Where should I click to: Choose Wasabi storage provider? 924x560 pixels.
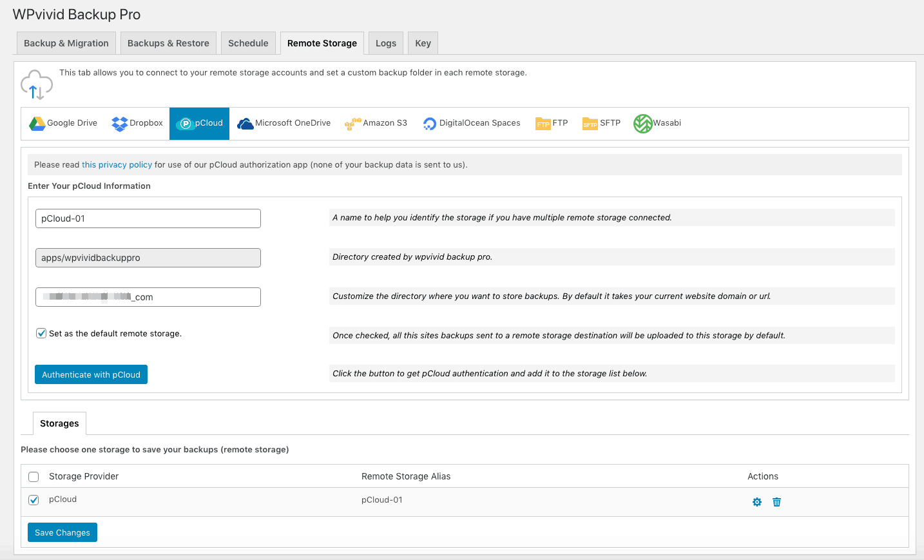click(657, 123)
